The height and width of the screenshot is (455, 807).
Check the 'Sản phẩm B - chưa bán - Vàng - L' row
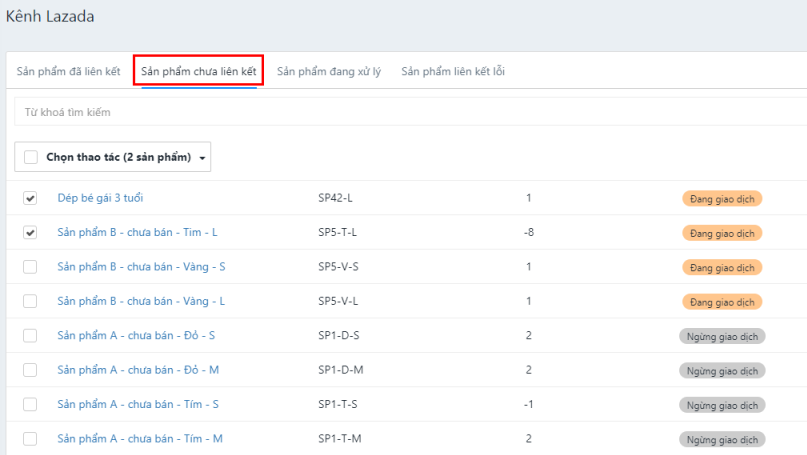pos(30,301)
